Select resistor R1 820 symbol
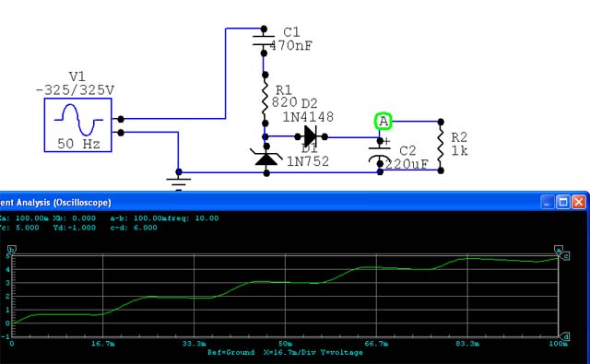 265,100
